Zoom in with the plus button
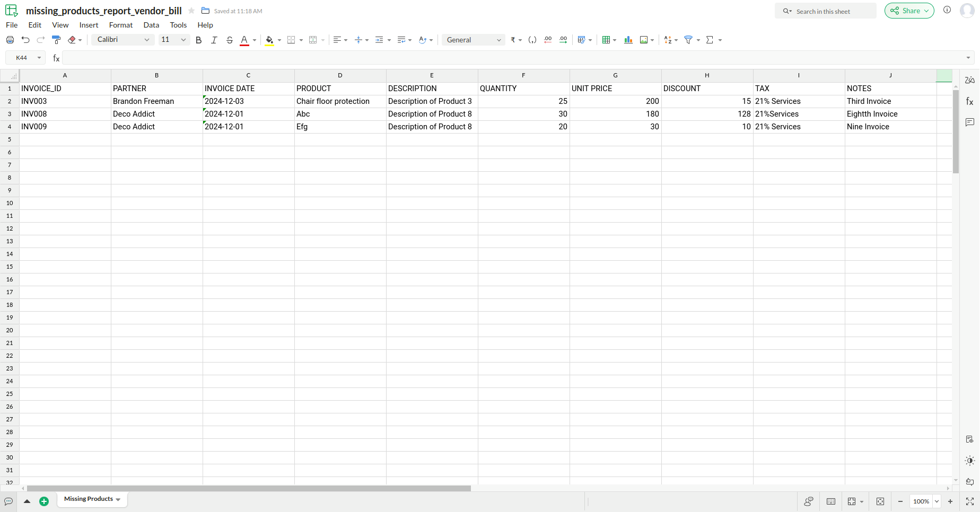Image resolution: width=980 pixels, height=512 pixels. [950, 501]
